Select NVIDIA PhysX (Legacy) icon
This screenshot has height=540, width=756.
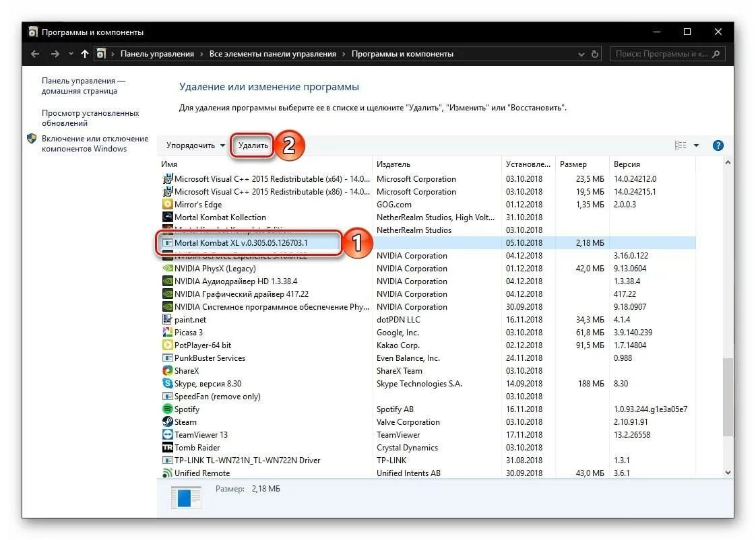167,268
